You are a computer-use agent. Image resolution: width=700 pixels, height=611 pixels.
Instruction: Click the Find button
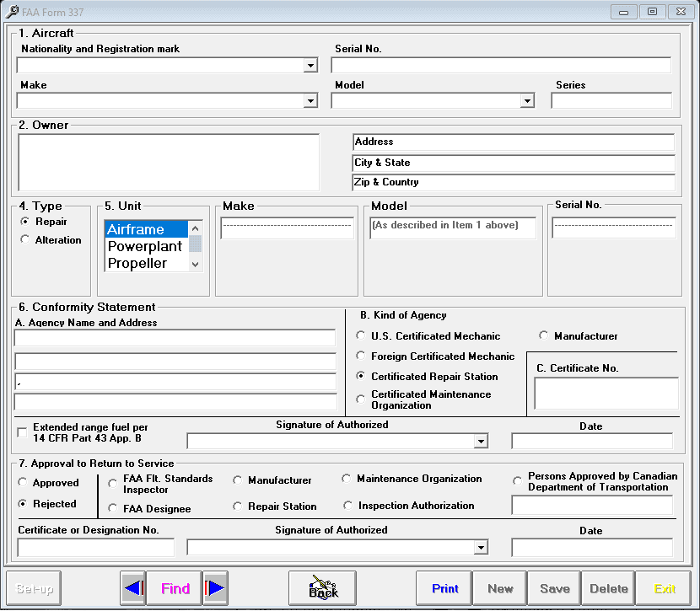coord(175,588)
